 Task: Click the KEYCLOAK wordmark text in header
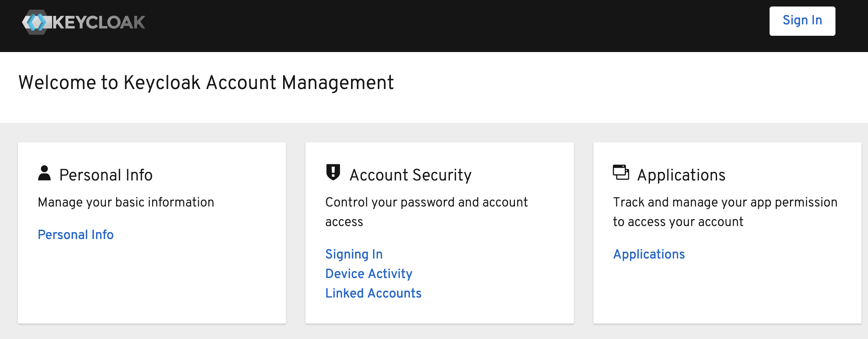99,22
